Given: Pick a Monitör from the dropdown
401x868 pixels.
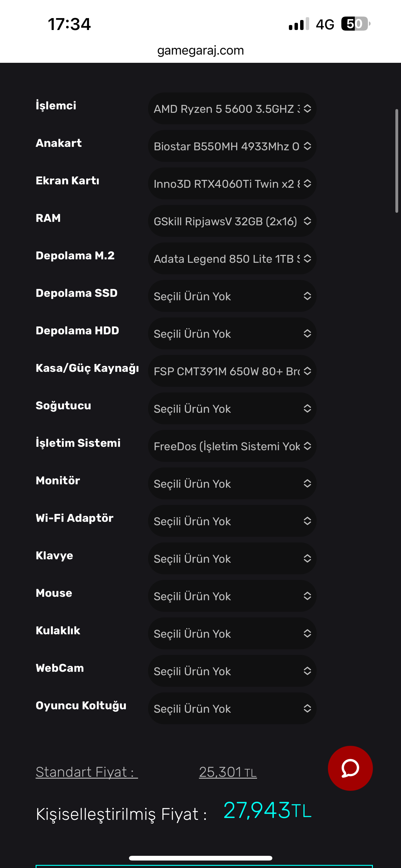Looking at the screenshot, I should [x=232, y=484].
